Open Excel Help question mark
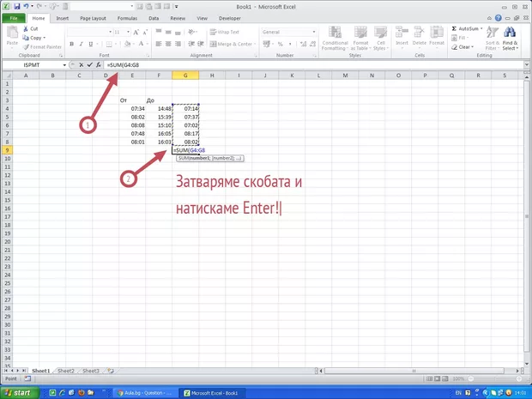This screenshot has width=532, height=399. (x=498, y=18)
